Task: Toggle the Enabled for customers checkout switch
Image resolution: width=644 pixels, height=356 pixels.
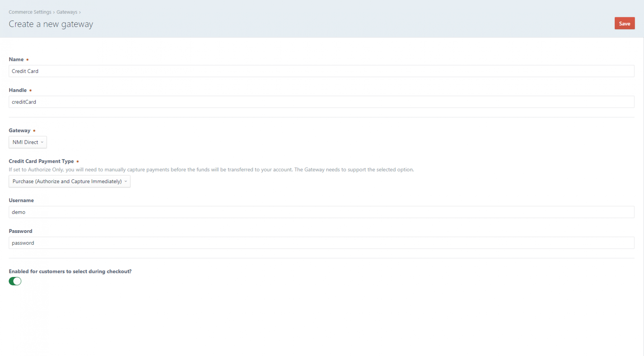Action: 15,281
